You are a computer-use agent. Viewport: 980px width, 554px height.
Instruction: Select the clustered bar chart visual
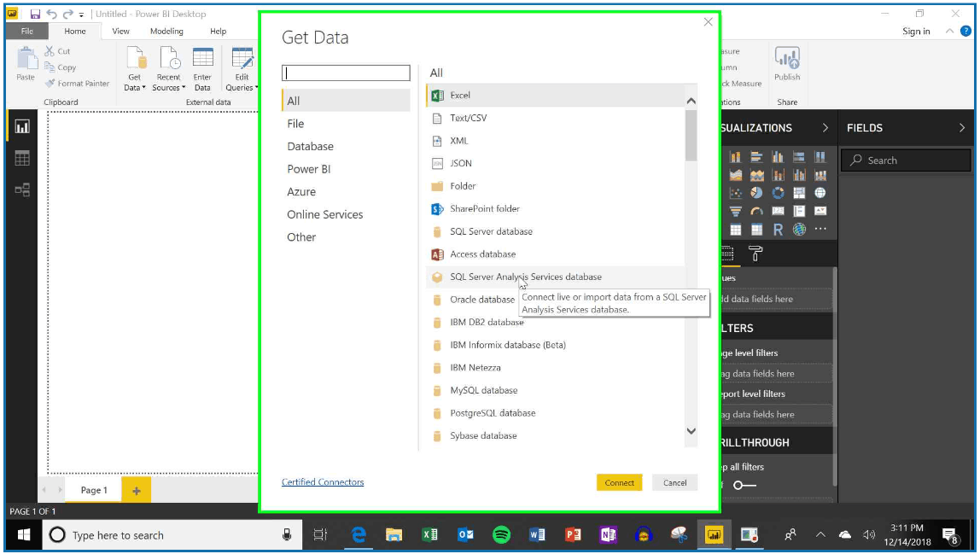coord(756,157)
